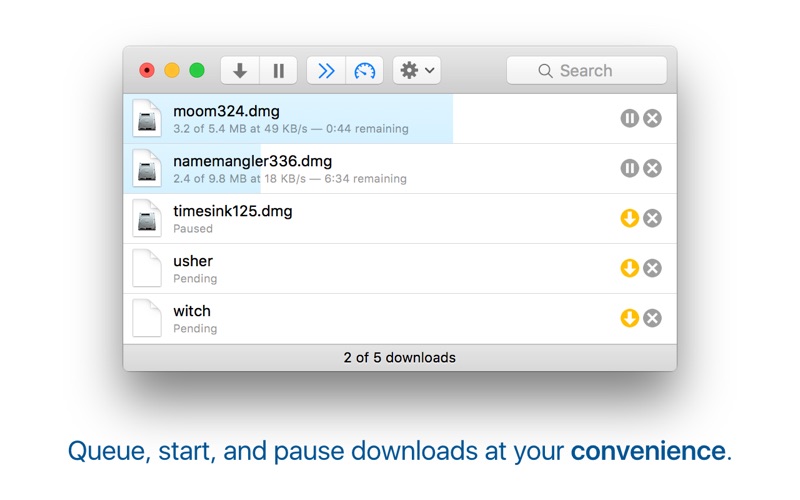Image resolution: width=800 pixels, height=500 pixels.
Task: Click the witch blank file icon
Action: tap(147, 318)
